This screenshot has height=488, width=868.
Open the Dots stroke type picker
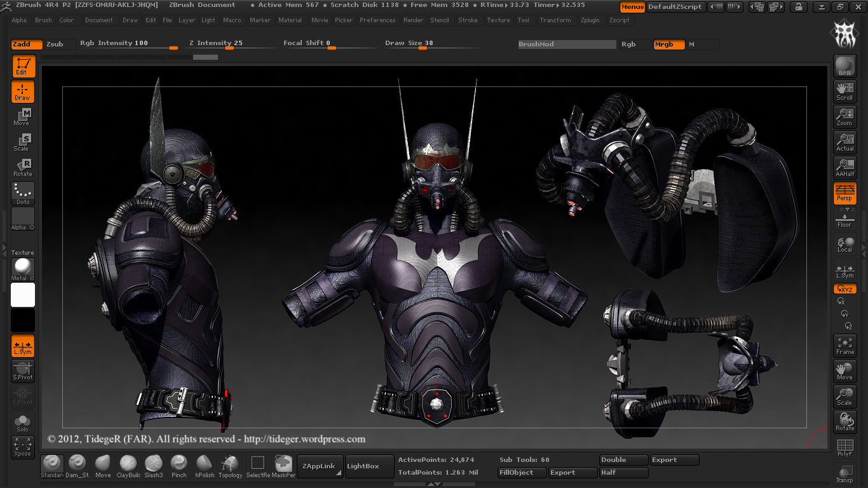pos(23,193)
